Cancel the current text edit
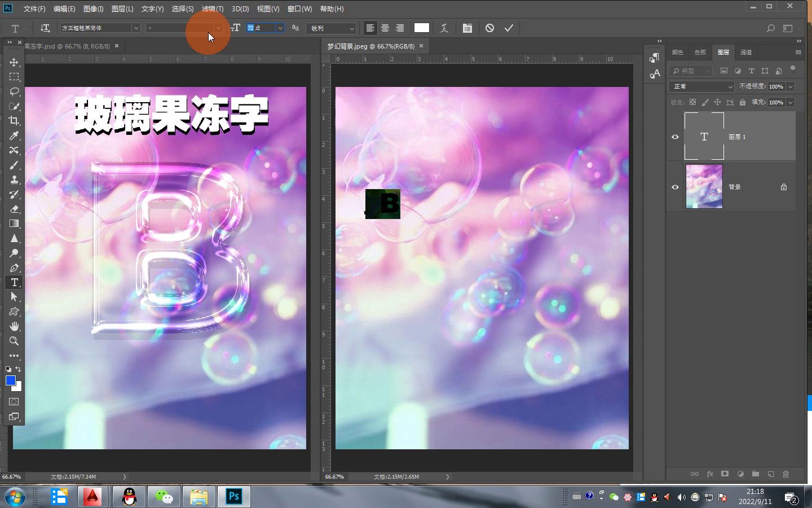Screen dimensions: 812x508 [489, 28]
